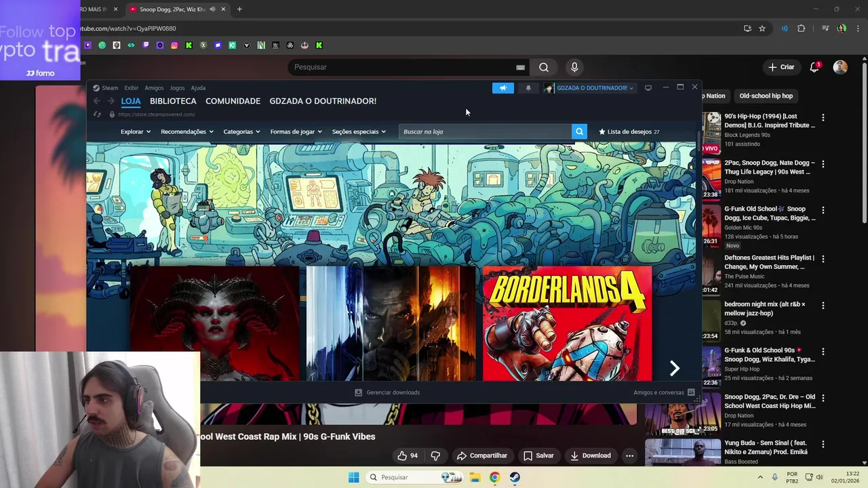Open Yung Buda Sem Sinal video thumbnail

[x=683, y=453]
